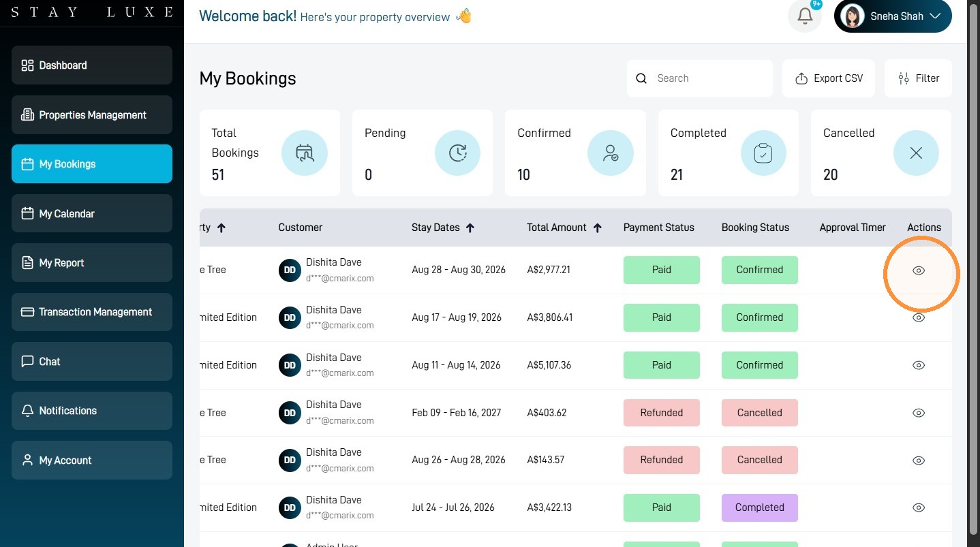View the Feb 09 - Feb 16 cancelled booking
980x547 pixels.
tap(919, 413)
